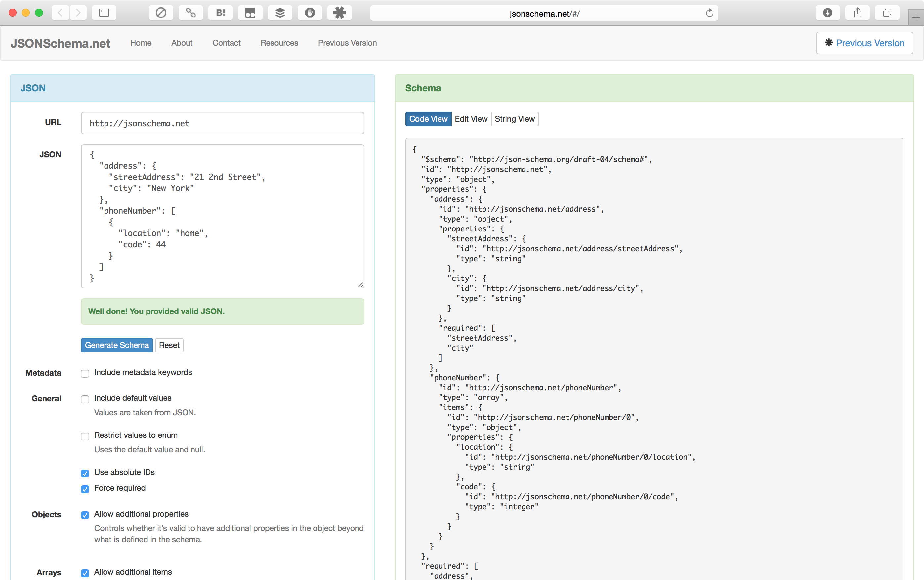Open the Flickr extension icon

pyautogui.click(x=250, y=12)
